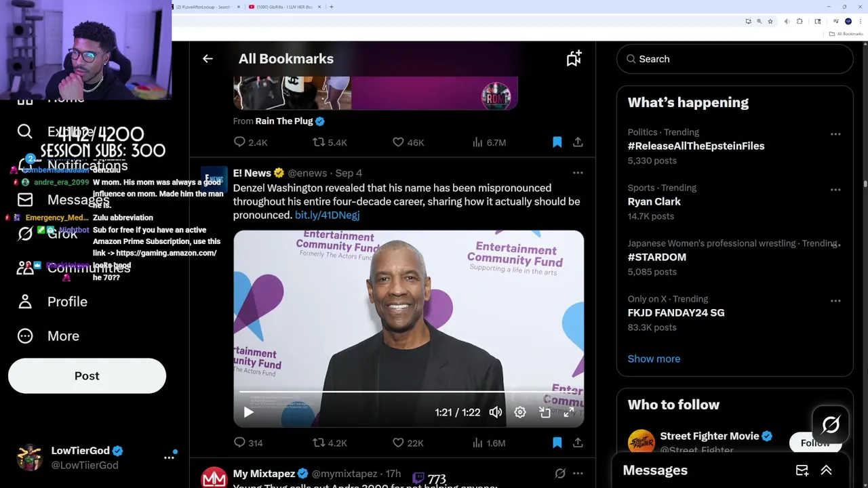Expand the video to fullscreen
The width and height of the screenshot is (868, 488).
pyautogui.click(x=569, y=412)
